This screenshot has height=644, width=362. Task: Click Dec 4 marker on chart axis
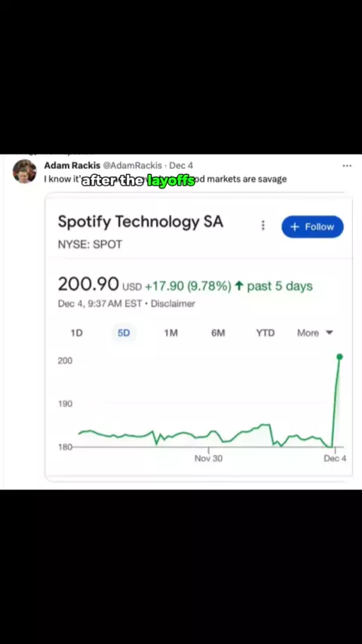point(335,458)
